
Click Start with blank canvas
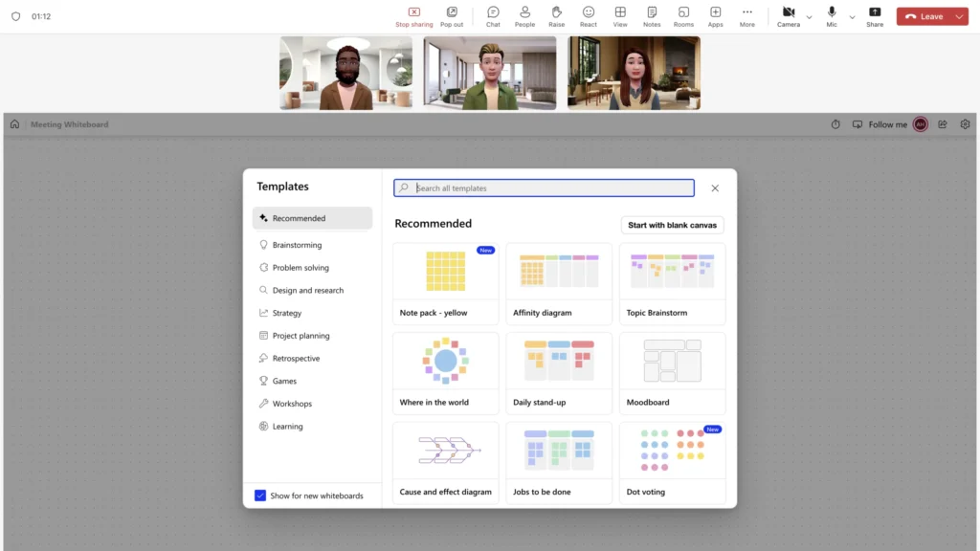pyautogui.click(x=672, y=225)
